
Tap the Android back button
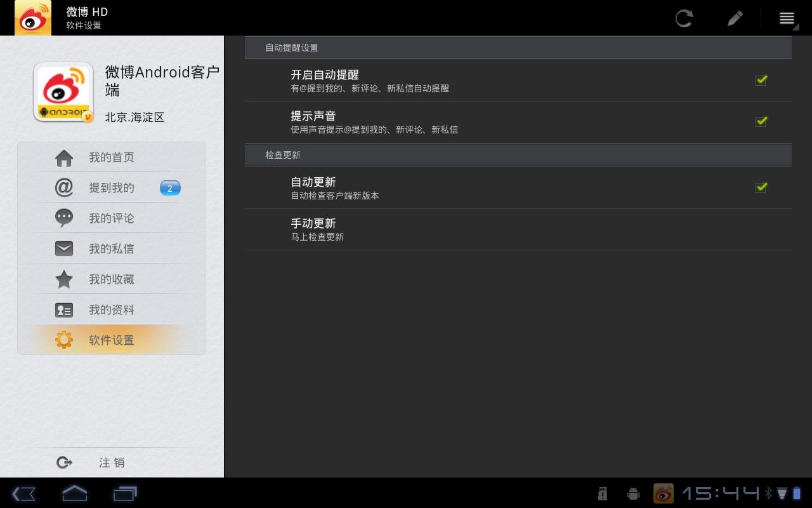point(23,493)
